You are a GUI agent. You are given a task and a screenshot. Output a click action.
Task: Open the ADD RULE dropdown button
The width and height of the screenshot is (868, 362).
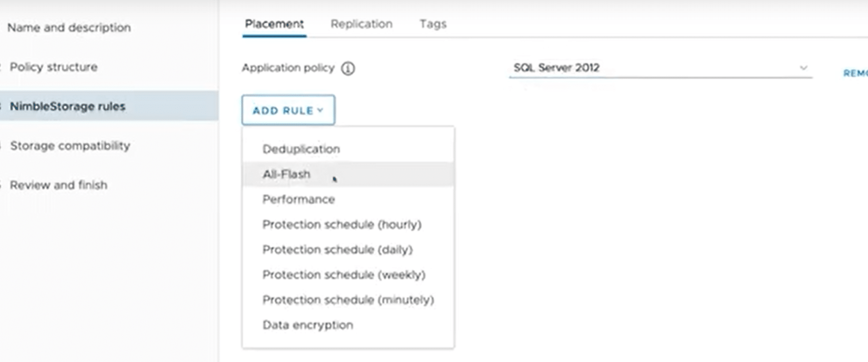(x=288, y=110)
